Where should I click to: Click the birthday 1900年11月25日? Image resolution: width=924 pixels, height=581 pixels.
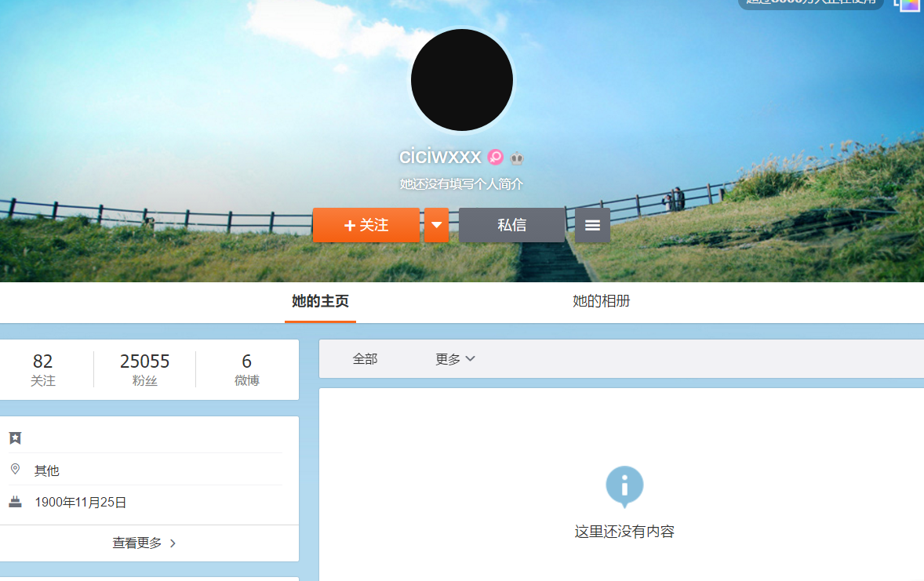coord(81,502)
